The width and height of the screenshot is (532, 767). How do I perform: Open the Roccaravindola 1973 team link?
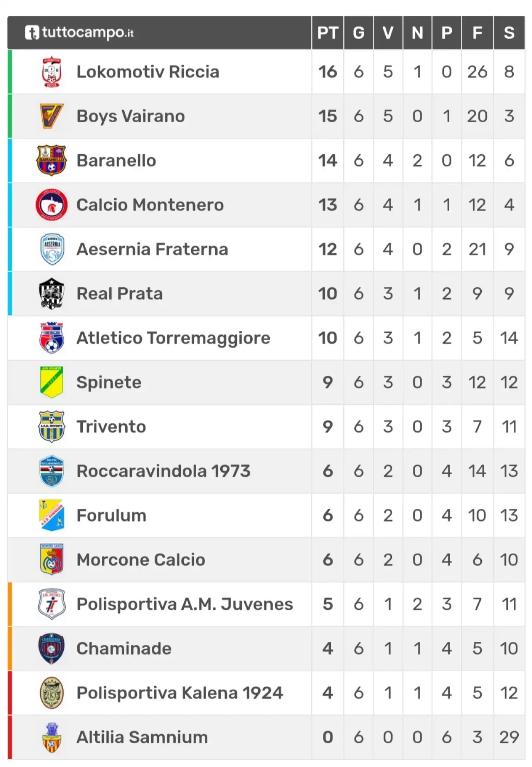click(163, 471)
